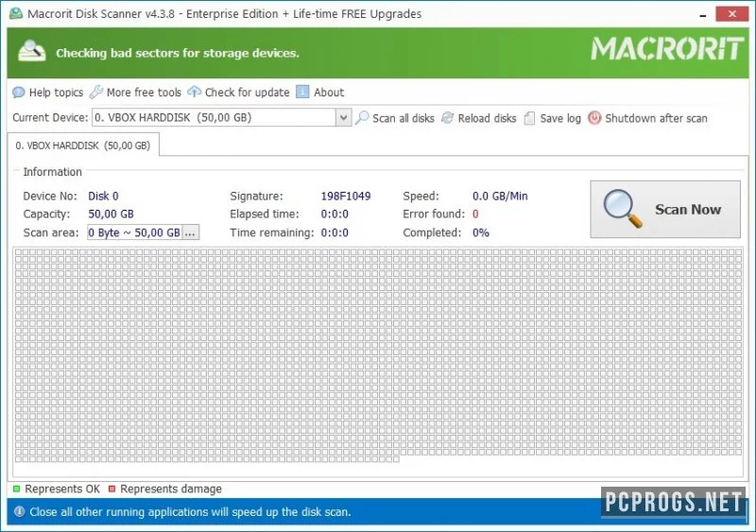Click the info icon in blue status bar

point(19,511)
